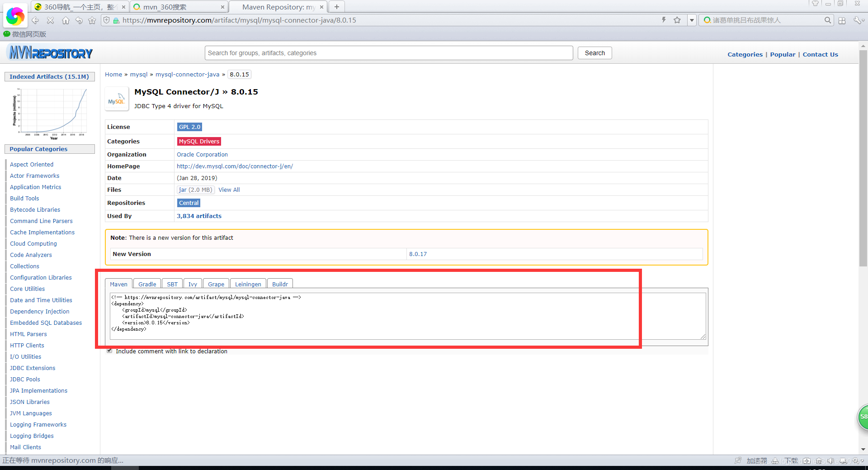868x470 pixels.
Task: Select the Maven dependency tab
Action: pyautogui.click(x=118, y=284)
